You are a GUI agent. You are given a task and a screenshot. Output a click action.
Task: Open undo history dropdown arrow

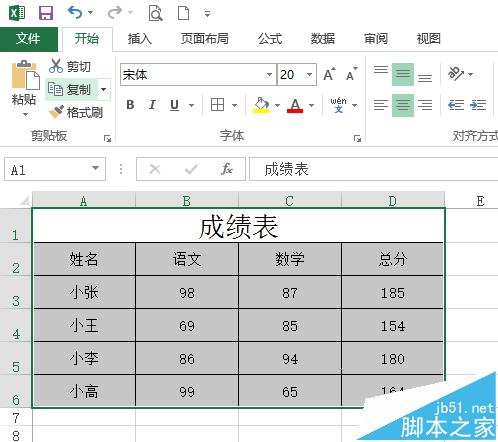90,13
